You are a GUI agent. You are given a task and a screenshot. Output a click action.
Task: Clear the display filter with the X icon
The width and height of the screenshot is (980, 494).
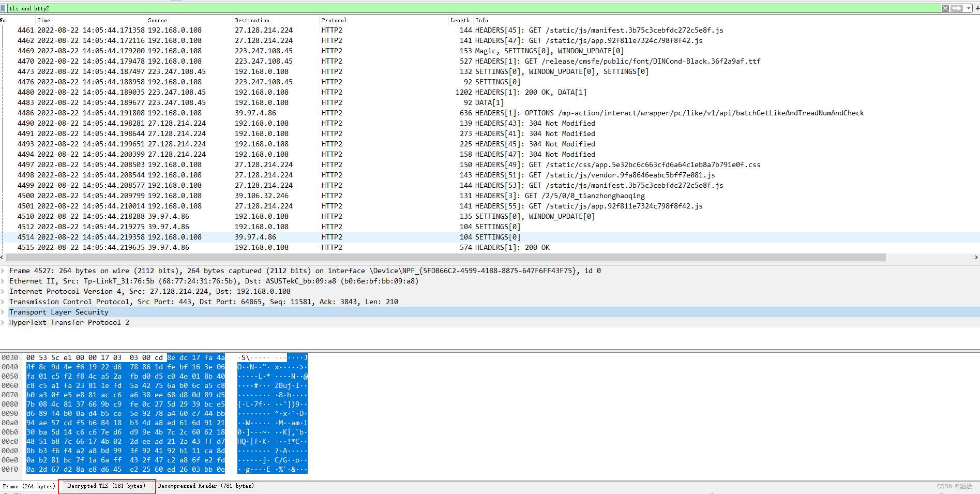tap(945, 8)
